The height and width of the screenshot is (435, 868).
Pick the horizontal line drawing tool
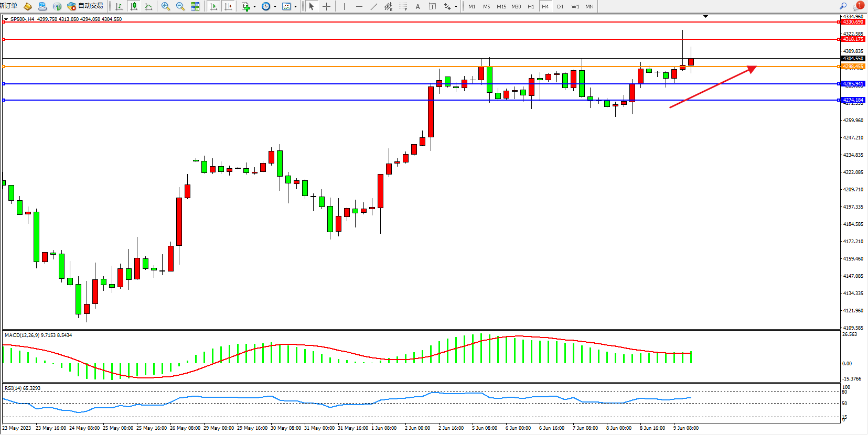click(359, 6)
